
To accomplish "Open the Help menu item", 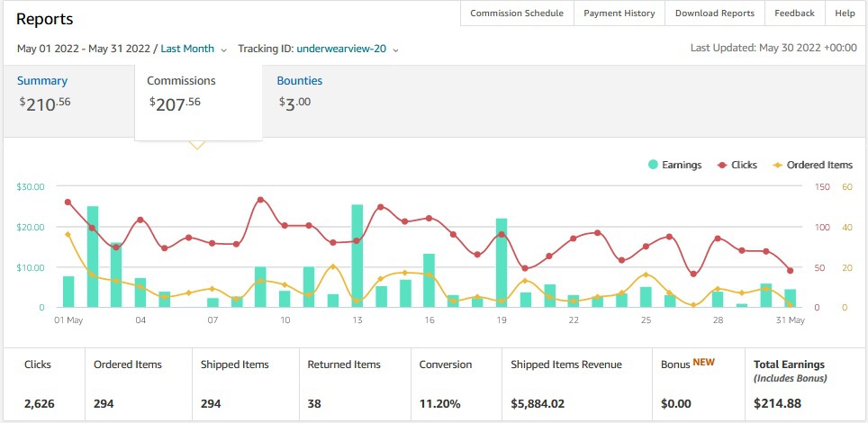I will 845,13.
